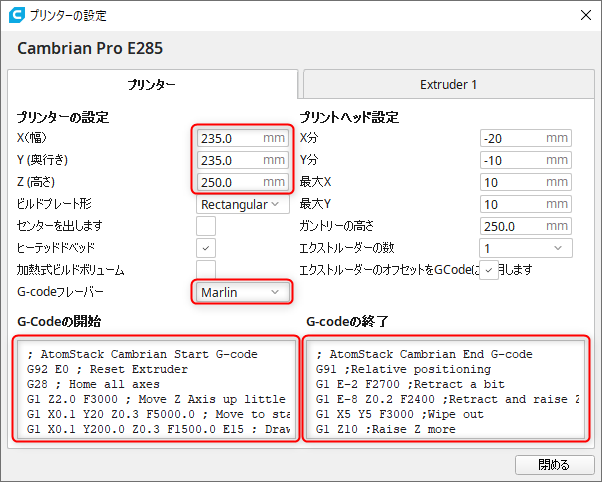Select the プリンター tab
The height and width of the screenshot is (482, 602).
(x=152, y=84)
